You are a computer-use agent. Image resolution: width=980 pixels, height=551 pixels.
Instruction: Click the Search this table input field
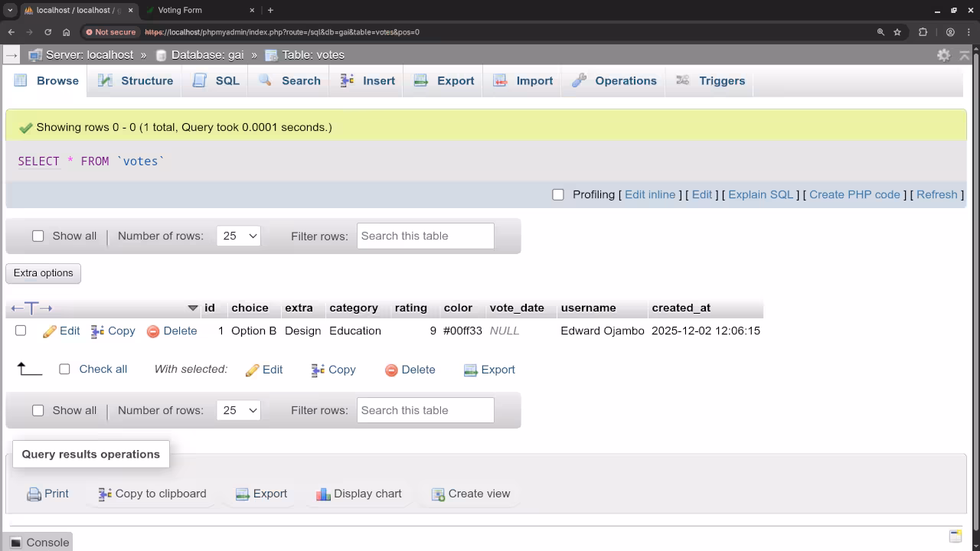425,236
